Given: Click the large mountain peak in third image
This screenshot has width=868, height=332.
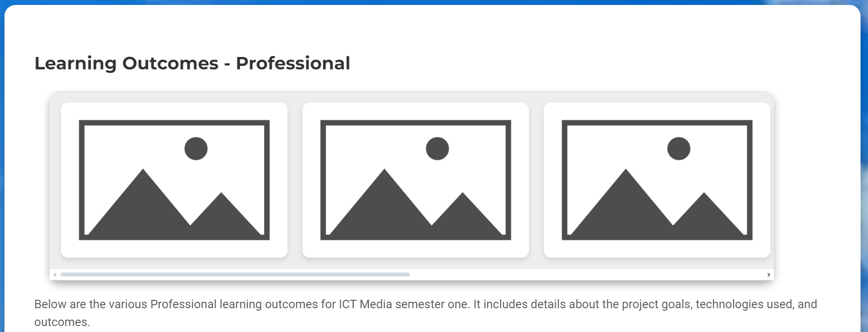Looking at the screenshot, I should [626, 198].
